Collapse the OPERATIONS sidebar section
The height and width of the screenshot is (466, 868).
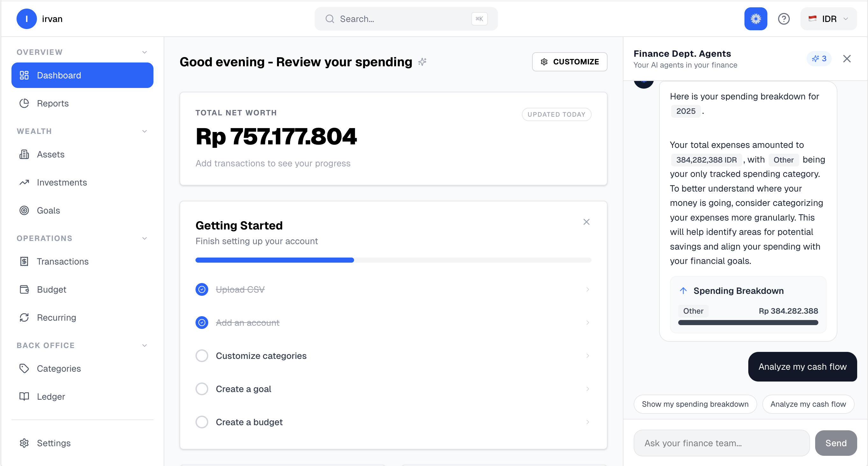145,238
